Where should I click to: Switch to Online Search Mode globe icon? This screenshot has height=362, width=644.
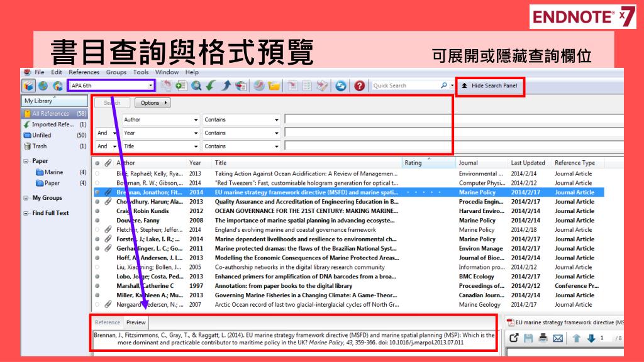tap(43, 85)
